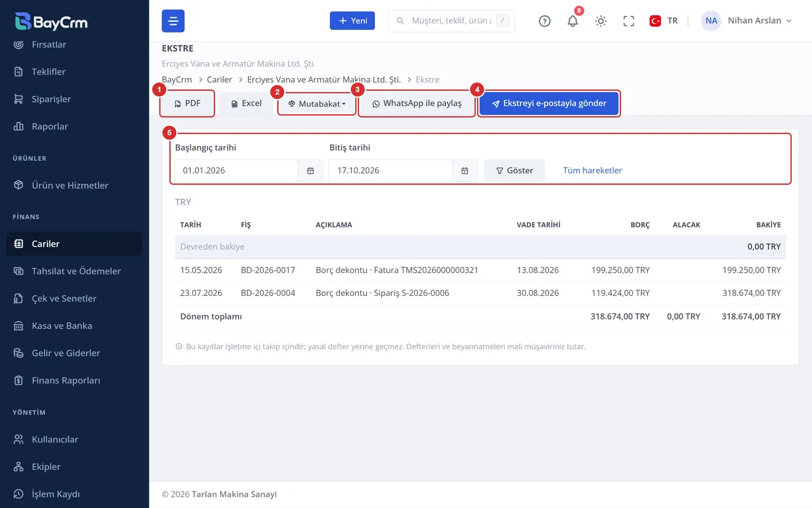Open Ürün ve Hizmetler in sidebar
Screen dimensions: 812x508
pos(70,185)
